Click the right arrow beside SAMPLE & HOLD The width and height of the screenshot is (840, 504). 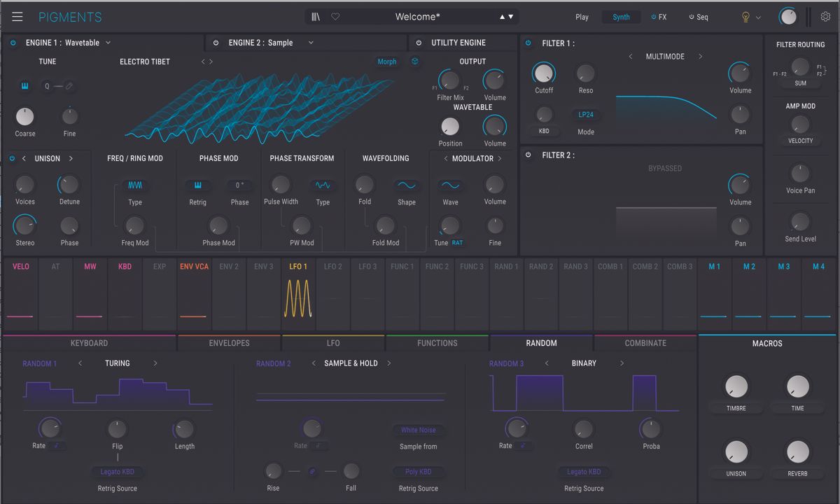[x=391, y=363]
